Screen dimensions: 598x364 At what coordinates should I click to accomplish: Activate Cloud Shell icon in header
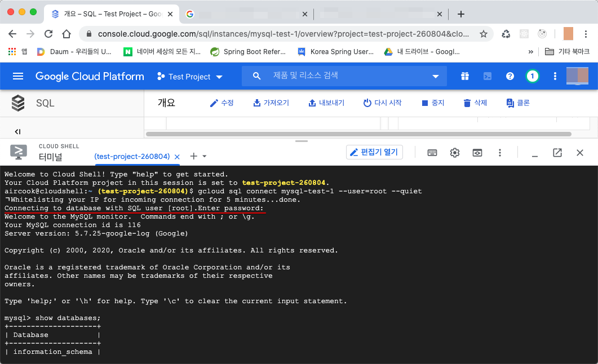pyautogui.click(x=488, y=76)
